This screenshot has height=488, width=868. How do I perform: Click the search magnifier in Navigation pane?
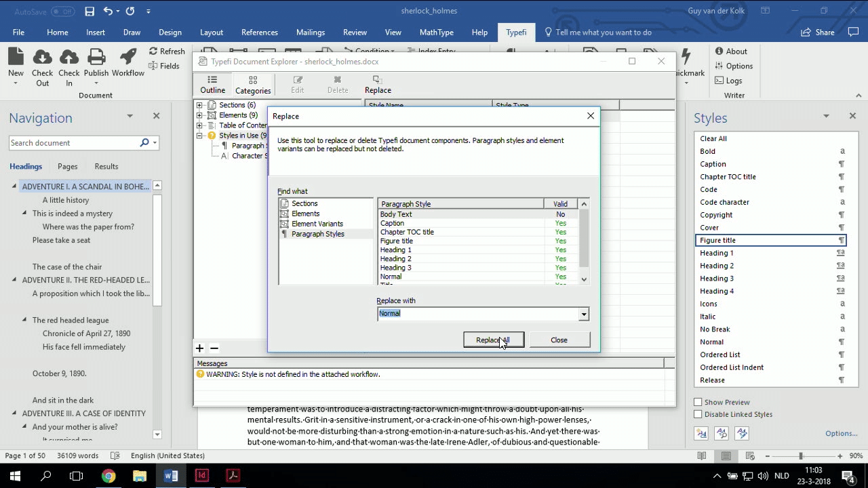click(144, 143)
